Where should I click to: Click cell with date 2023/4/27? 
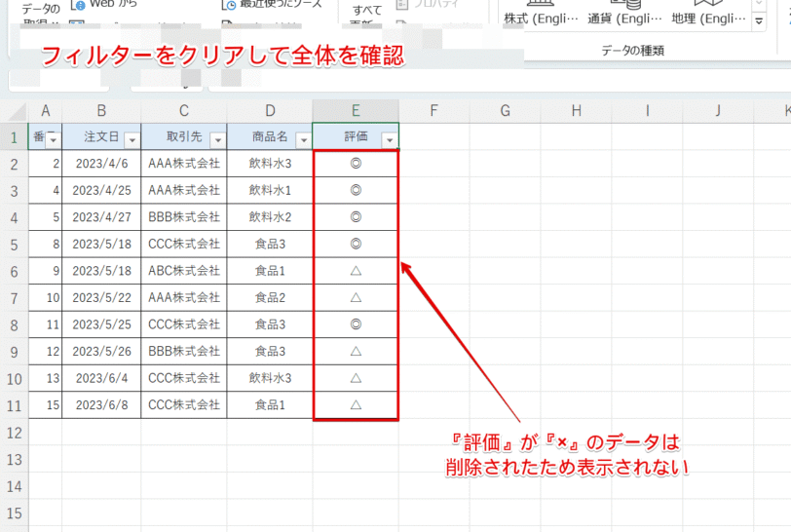101,217
